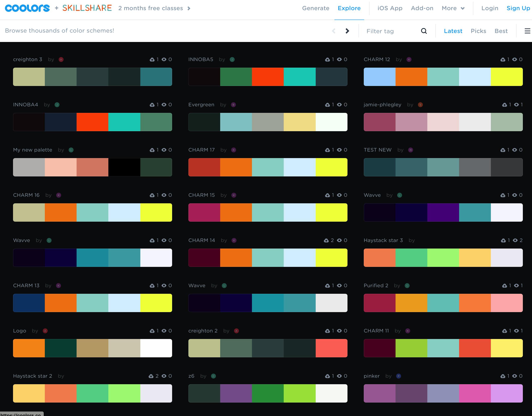Viewport: 532px width, 416px height.
Task: Switch to the Best tab
Action: [501, 31]
